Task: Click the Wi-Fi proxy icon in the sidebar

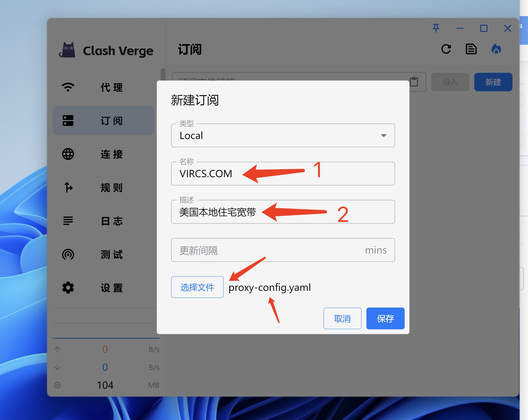Action: click(x=68, y=87)
